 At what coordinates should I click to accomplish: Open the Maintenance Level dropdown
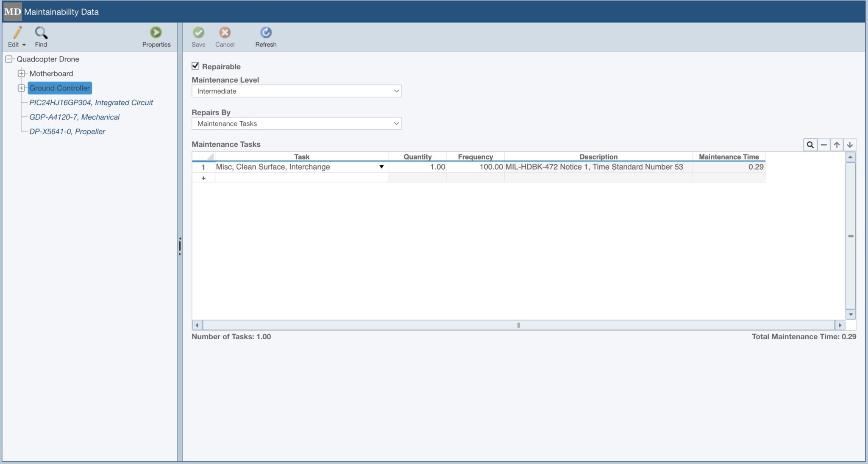395,91
